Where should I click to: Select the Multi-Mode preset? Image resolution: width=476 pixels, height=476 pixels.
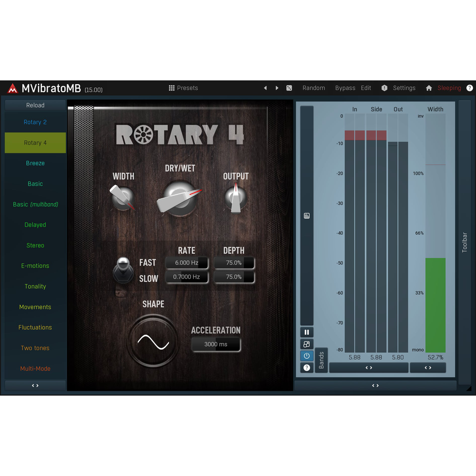coord(35,369)
